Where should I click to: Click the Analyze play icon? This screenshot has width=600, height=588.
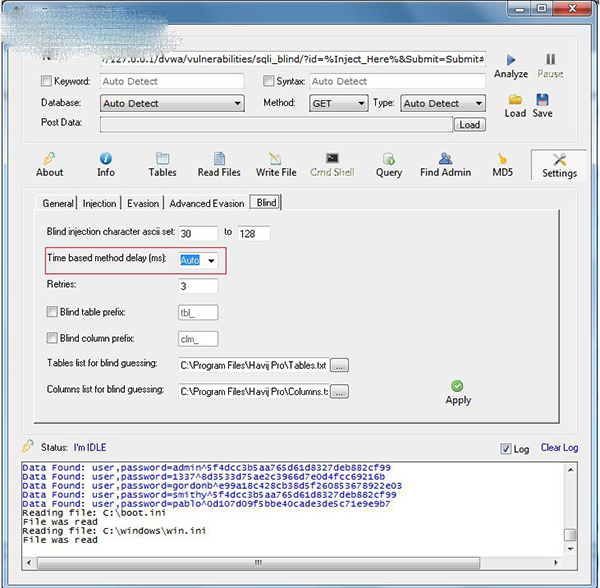(x=511, y=60)
